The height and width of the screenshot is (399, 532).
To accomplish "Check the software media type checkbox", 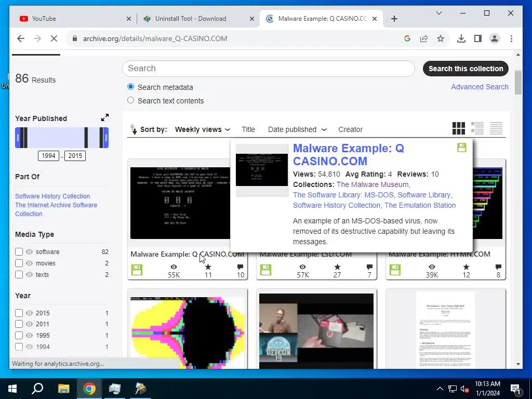I will click(19, 252).
